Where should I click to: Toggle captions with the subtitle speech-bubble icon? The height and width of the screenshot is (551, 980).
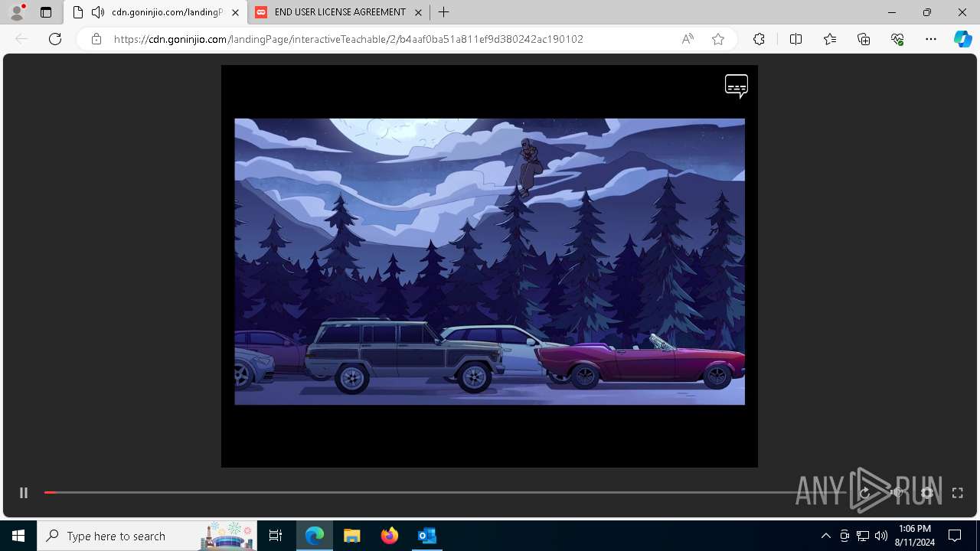(x=737, y=86)
